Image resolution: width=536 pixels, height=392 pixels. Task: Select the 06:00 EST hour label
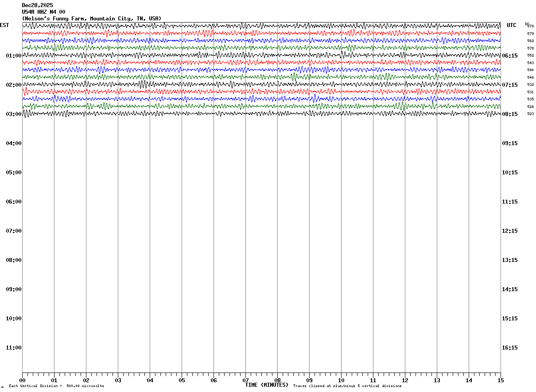pyautogui.click(x=14, y=202)
